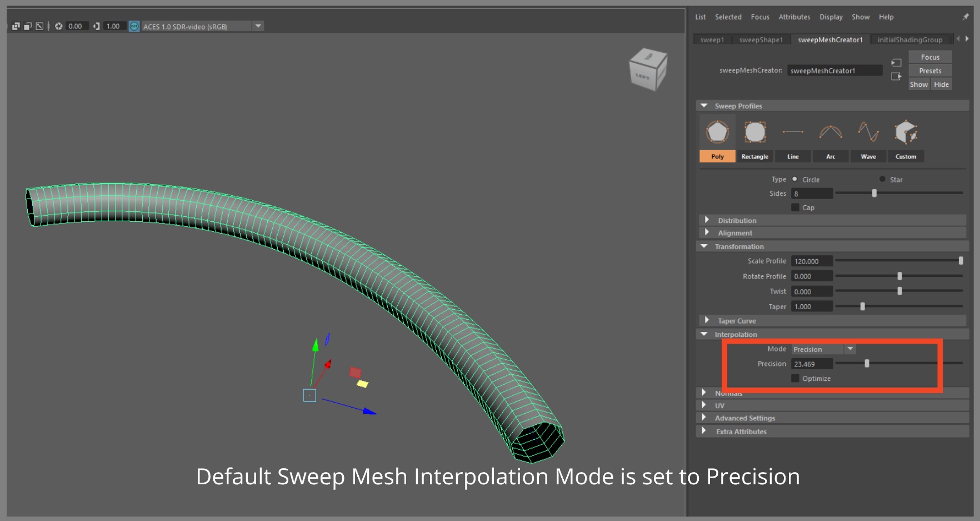Expand the Distribution section

(x=737, y=221)
